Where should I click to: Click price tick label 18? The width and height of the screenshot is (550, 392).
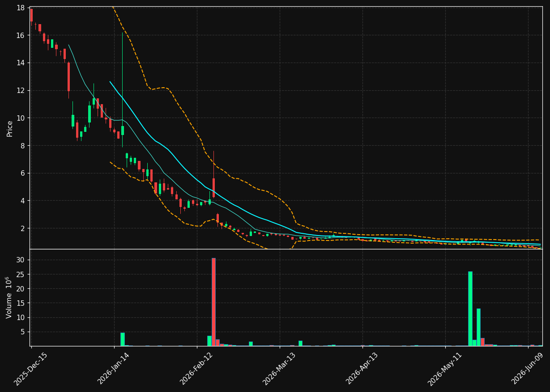point(21,8)
